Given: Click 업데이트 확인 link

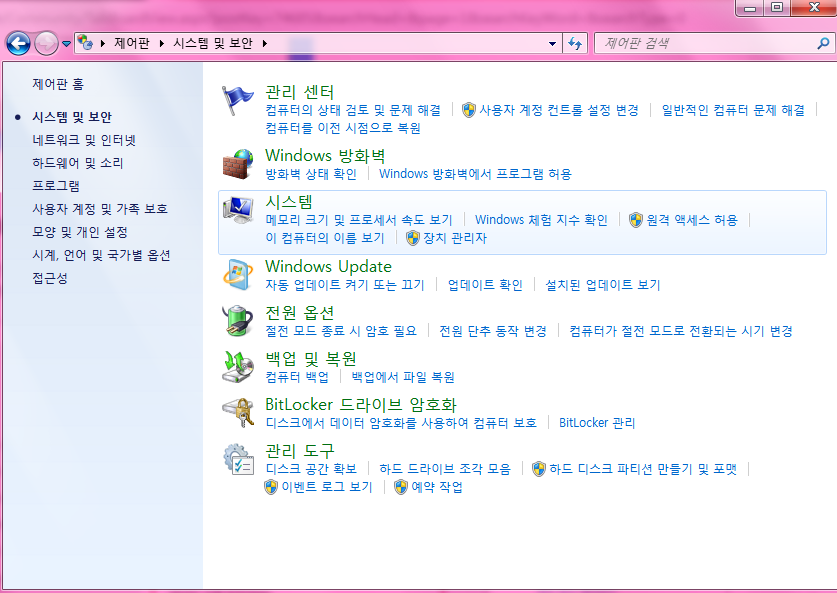Looking at the screenshot, I should [485, 285].
